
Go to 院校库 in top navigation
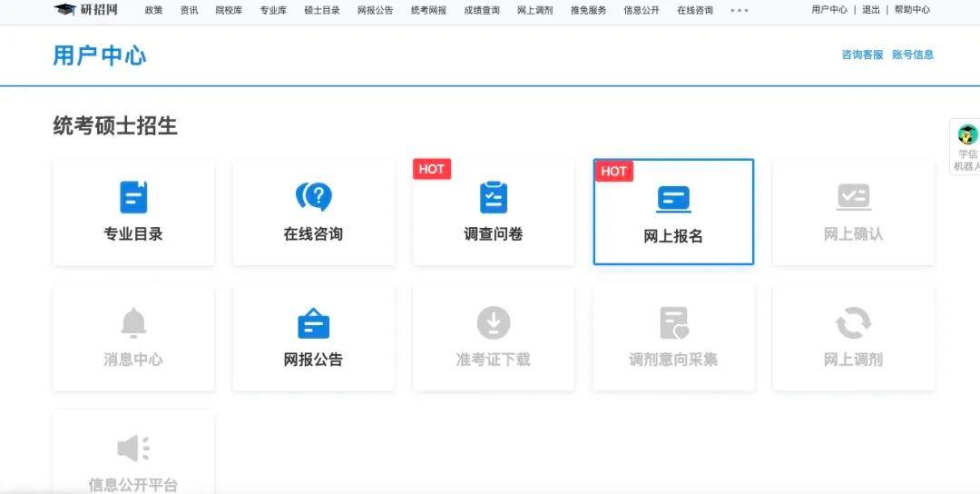pos(229,10)
